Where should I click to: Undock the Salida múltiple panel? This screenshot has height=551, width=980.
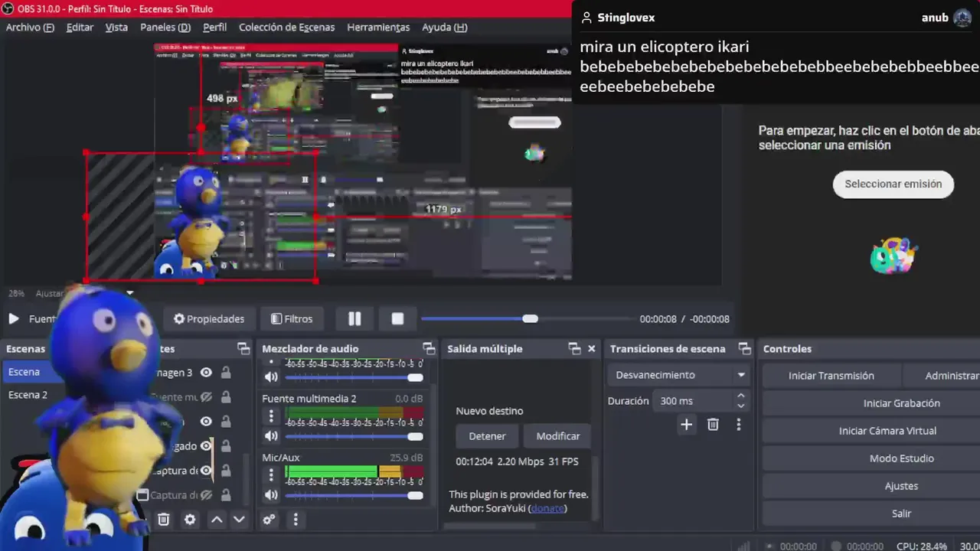574,349
